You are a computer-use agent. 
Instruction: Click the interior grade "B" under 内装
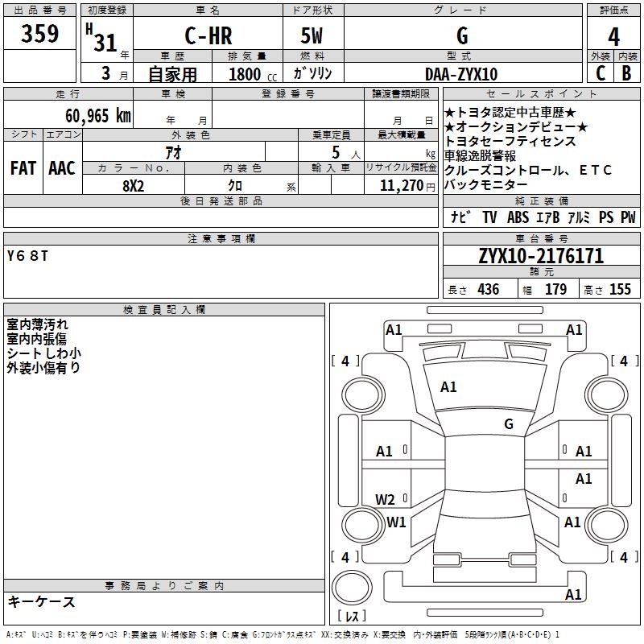pos(626,73)
